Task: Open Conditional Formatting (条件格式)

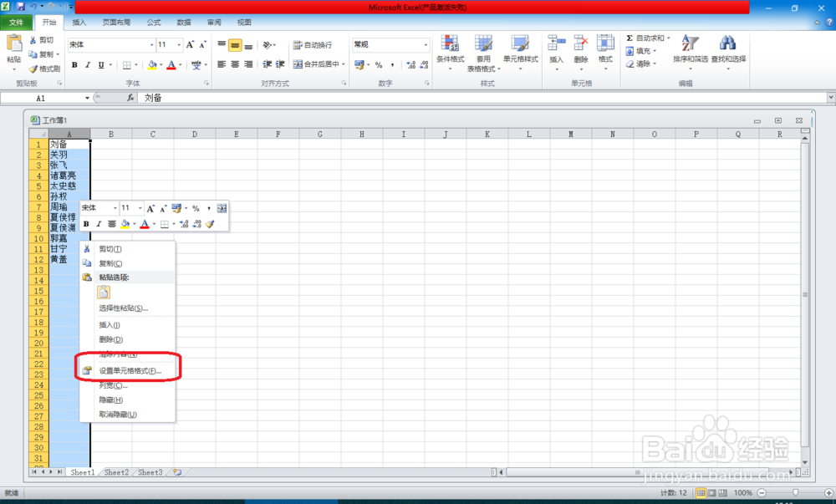Action: point(450,53)
